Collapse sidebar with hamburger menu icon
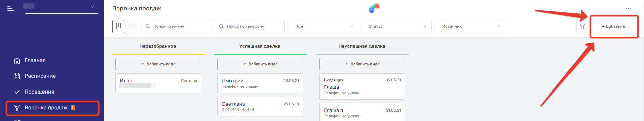Viewport: 644px width, 121px height. pos(11,8)
